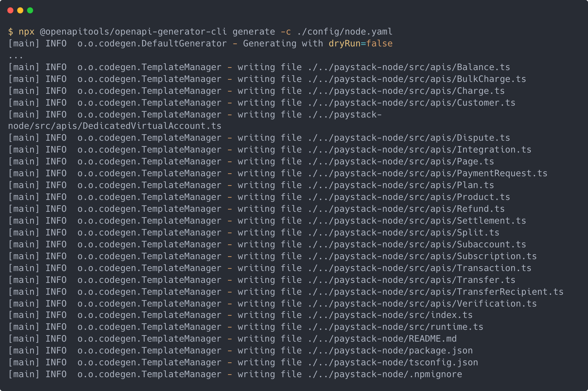Click the Dispute.ts log line
Viewport: 588px width, 391px height.
click(x=259, y=138)
